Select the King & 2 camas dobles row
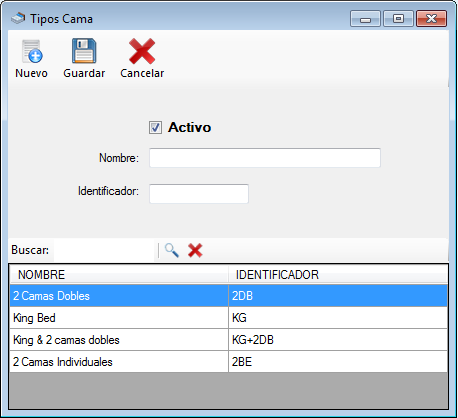 (x=228, y=340)
